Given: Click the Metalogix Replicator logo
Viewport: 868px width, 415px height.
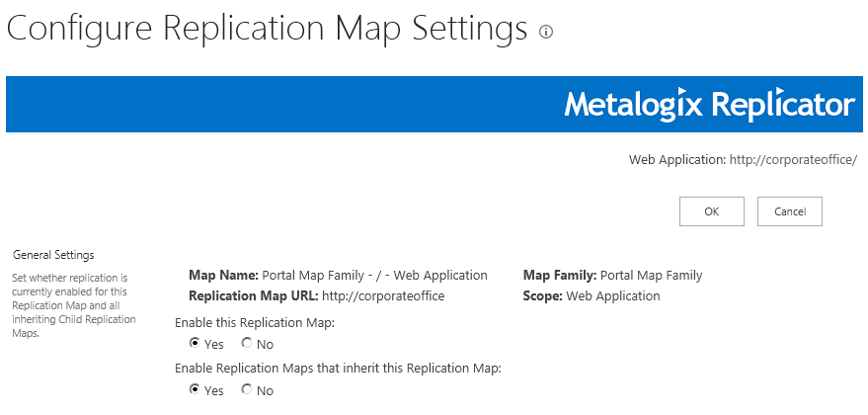Looking at the screenshot, I should tap(709, 105).
